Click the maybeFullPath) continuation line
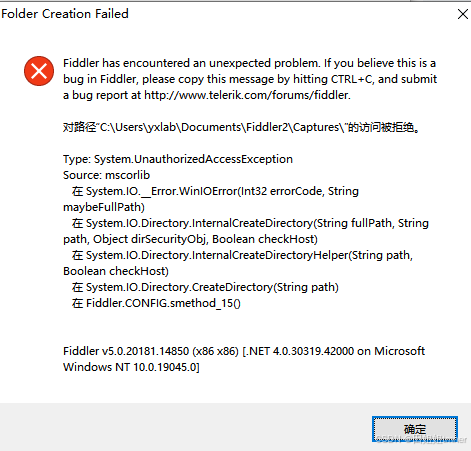 pos(104,207)
